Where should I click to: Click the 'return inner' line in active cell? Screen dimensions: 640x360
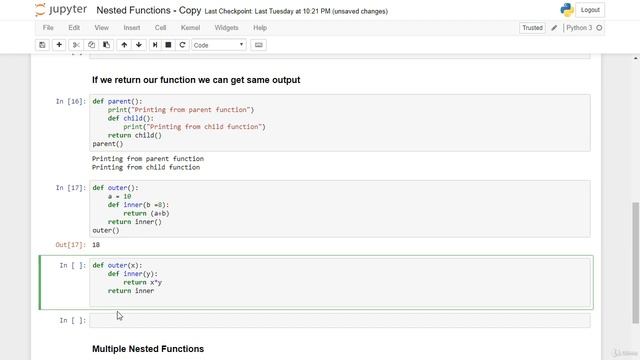pos(131,291)
